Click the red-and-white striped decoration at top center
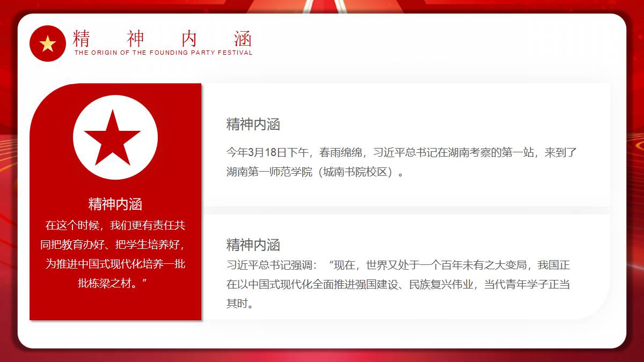 [x=322, y=6]
